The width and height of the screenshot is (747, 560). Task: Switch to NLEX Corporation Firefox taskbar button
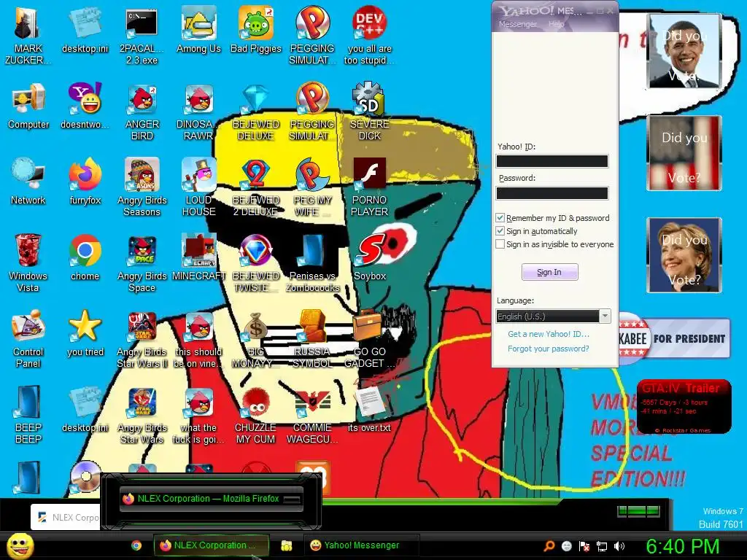[x=211, y=545]
